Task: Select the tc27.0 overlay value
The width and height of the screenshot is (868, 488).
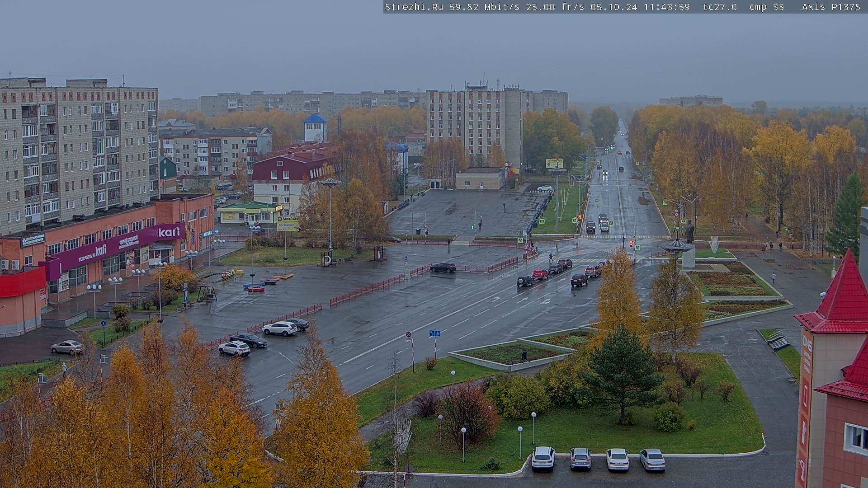Action: [x=720, y=7]
